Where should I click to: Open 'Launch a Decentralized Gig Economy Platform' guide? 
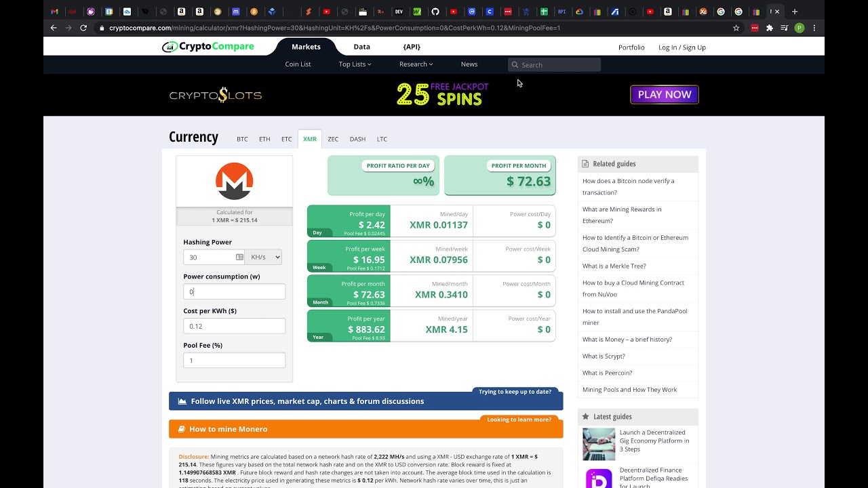tap(654, 441)
